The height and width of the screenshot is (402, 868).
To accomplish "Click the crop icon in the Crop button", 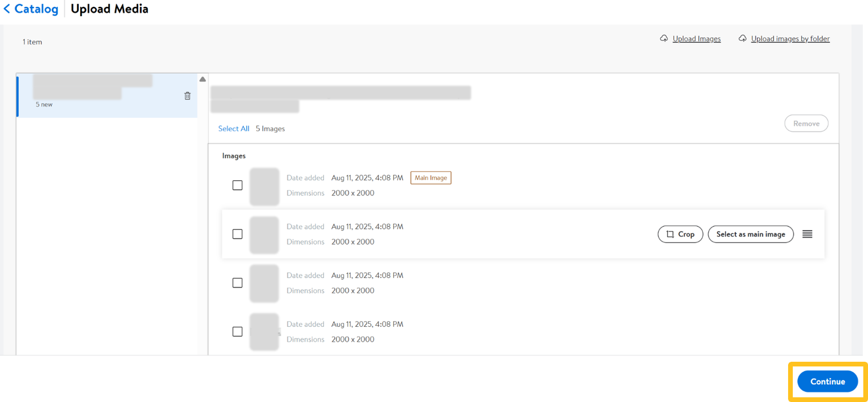I will (x=670, y=234).
